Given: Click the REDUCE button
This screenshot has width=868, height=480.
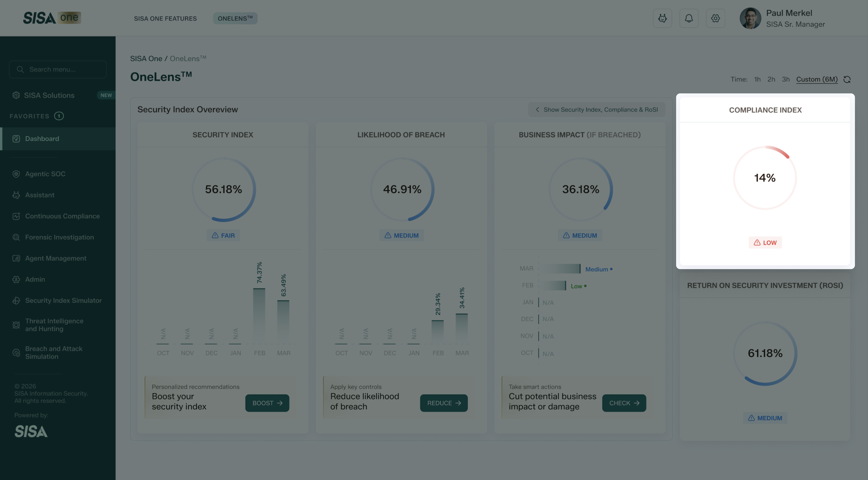Looking at the screenshot, I should [444, 403].
